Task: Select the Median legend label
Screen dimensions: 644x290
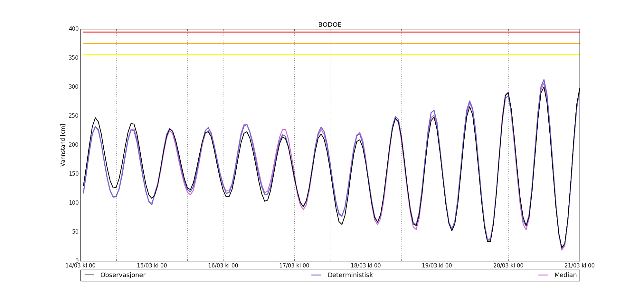Action: pyautogui.click(x=565, y=275)
